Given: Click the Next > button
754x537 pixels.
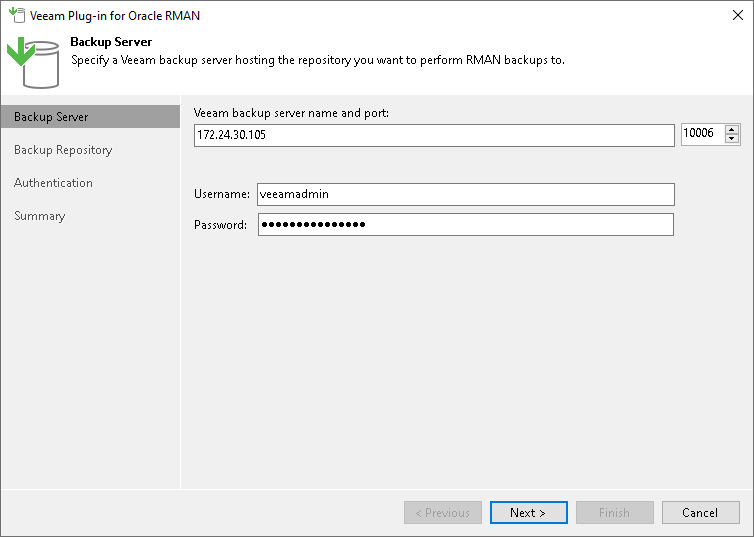Looking at the screenshot, I should coord(528,512).
